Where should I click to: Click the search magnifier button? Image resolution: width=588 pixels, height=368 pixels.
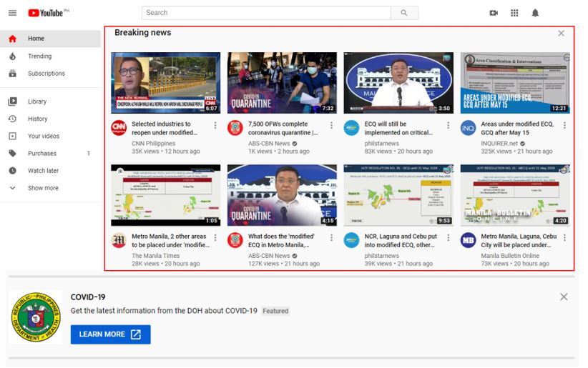pos(404,13)
